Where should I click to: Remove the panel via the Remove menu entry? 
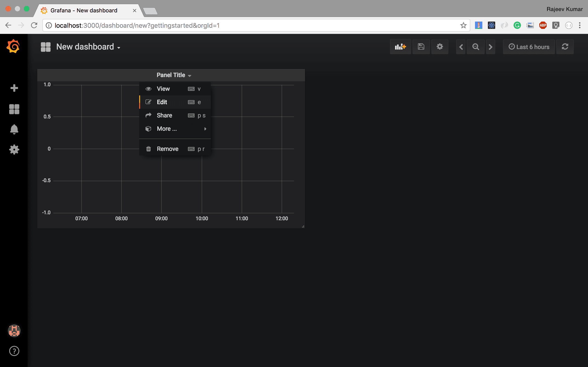click(x=167, y=149)
